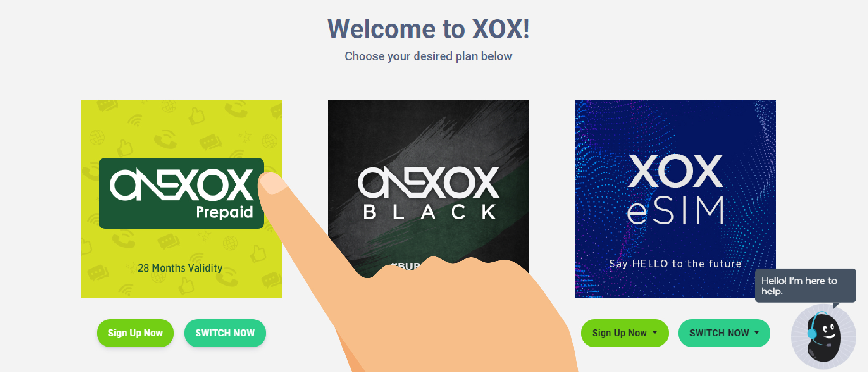Click the dropdown arrow on eSIM Sign Up Now
Viewport: 868px width, 372px height.
tap(655, 332)
